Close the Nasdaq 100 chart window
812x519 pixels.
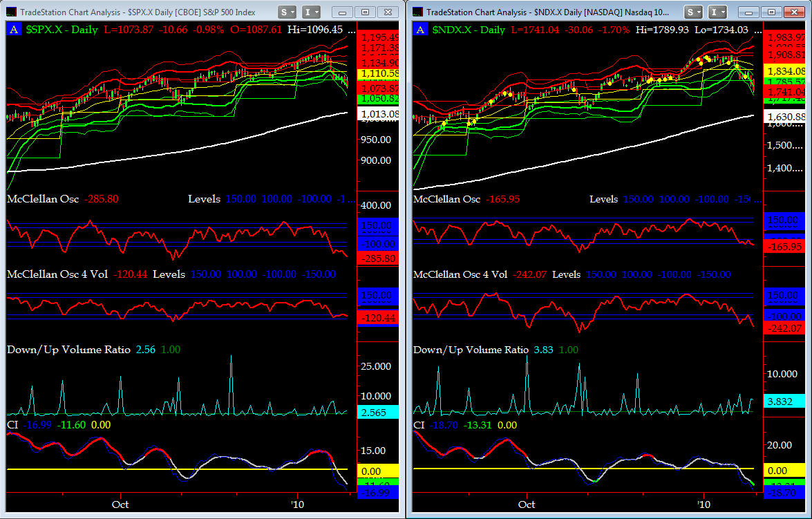coord(794,12)
